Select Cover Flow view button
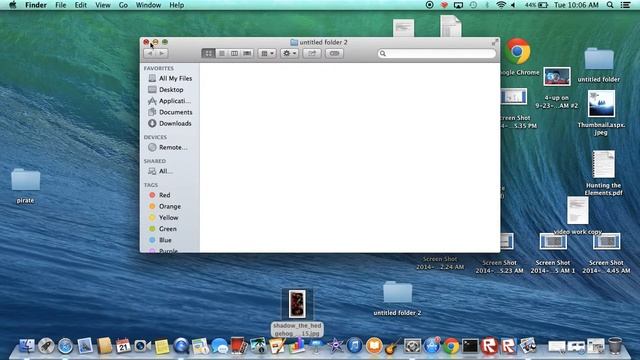The image size is (640, 360). pyautogui.click(x=247, y=53)
